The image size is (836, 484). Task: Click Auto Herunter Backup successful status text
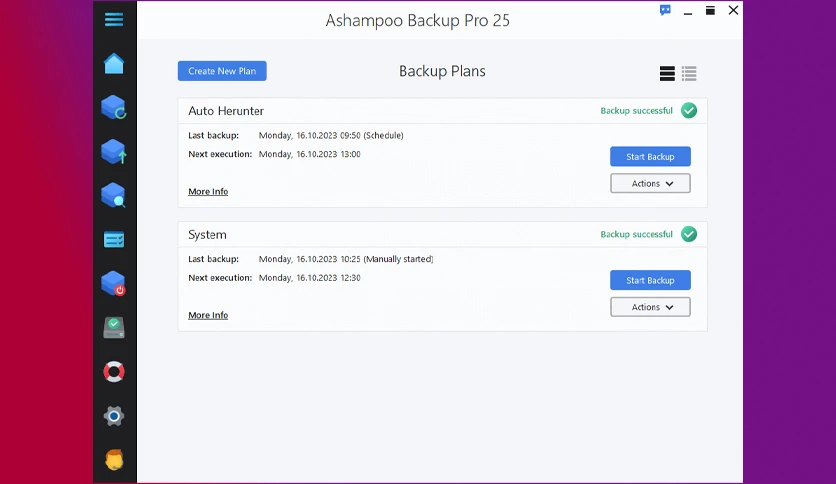click(637, 111)
